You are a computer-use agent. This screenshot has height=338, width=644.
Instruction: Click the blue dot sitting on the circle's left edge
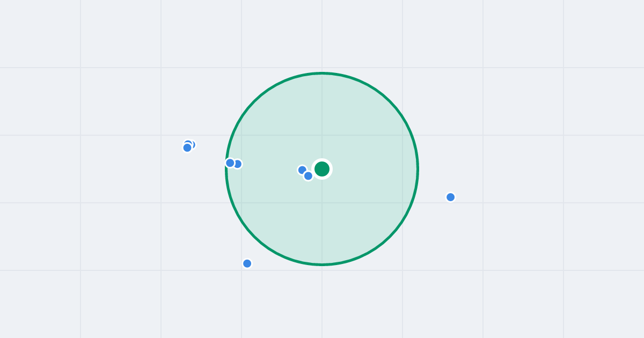pos(230,163)
